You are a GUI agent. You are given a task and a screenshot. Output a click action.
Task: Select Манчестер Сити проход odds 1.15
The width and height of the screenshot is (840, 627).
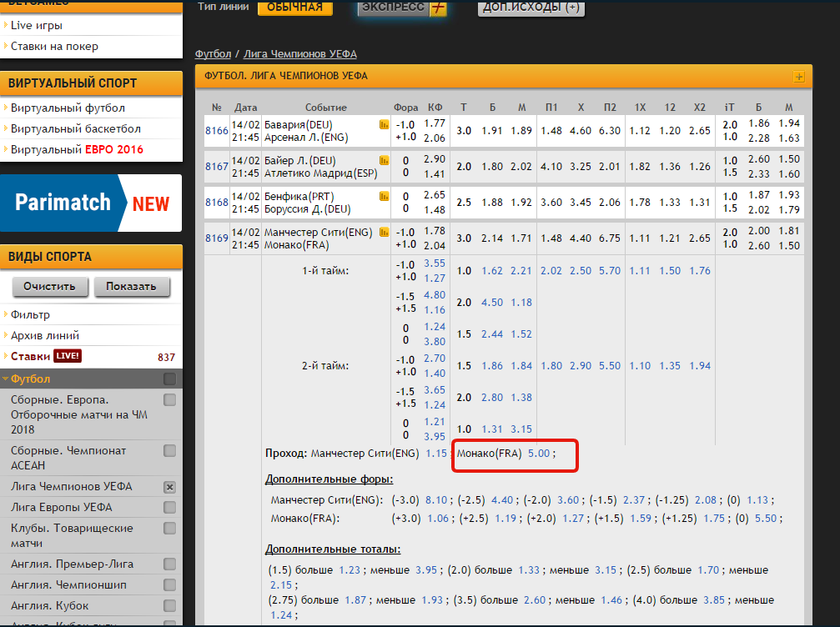pyautogui.click(x=436, y=454)
